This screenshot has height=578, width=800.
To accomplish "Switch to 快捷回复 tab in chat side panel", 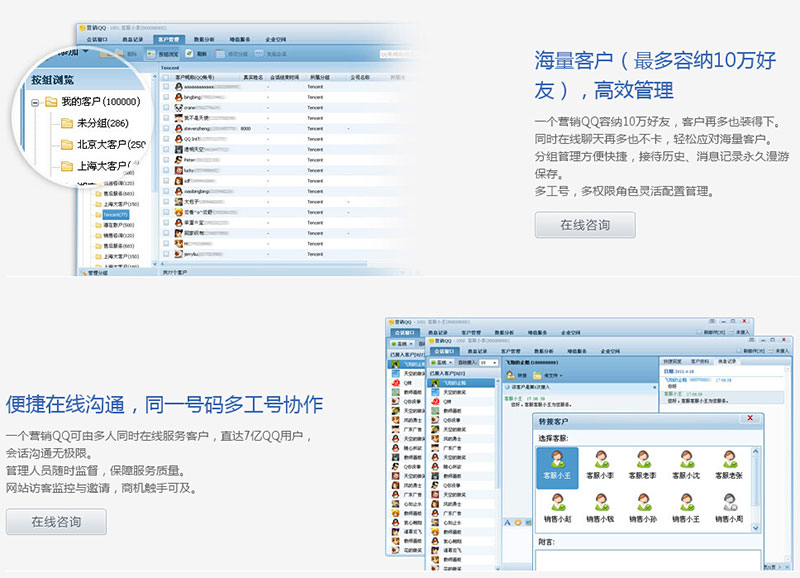I will [x=672, y=361].
